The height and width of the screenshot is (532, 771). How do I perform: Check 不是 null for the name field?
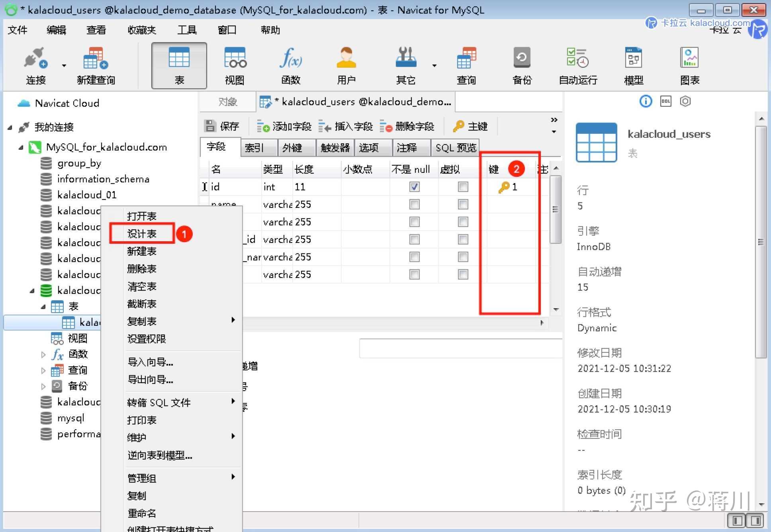pos(414,204)
